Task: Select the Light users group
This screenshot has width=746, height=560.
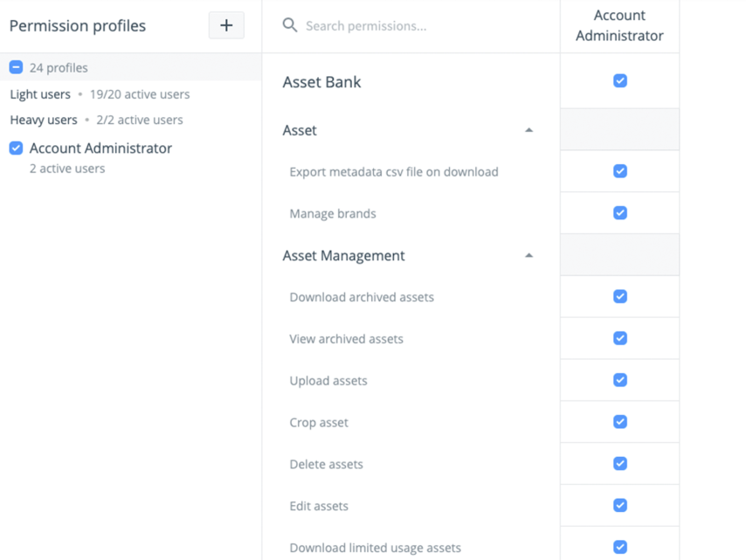Action: point(40,94)
